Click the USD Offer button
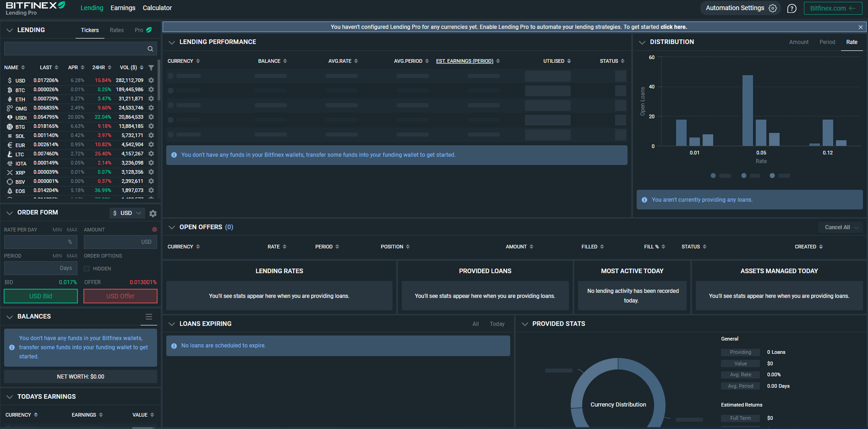The image size is (868, 429). [120, 296]
